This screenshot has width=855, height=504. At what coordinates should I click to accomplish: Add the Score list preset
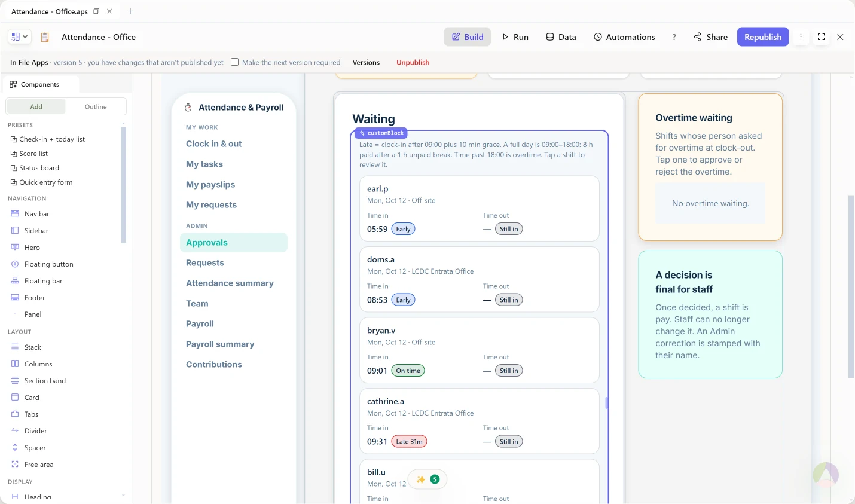point(29,154)
